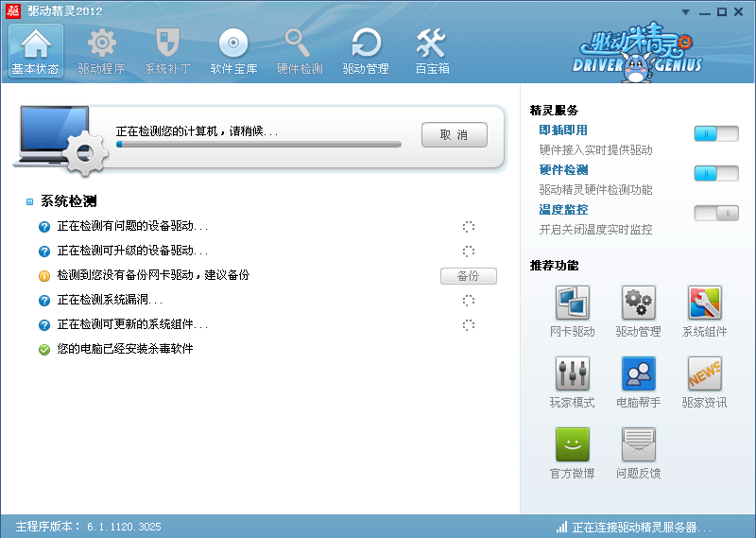Enable the 温度监控 switch

tap(716, 213)
